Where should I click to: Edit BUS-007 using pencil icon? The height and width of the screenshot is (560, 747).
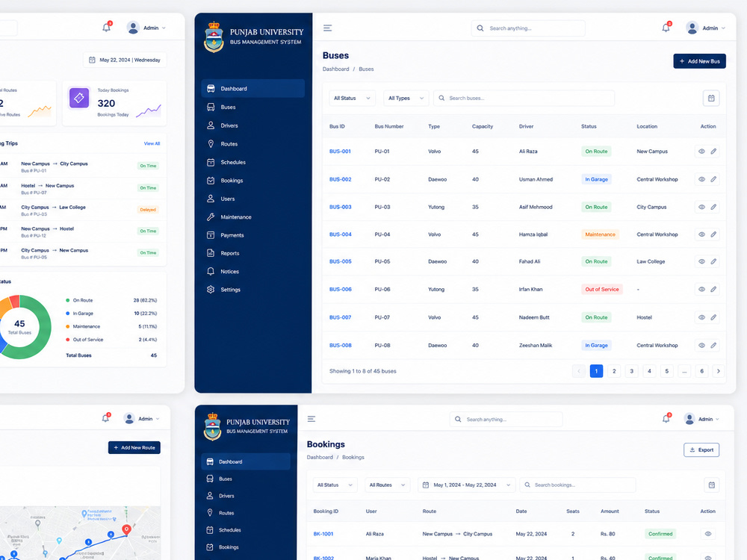(713, 317)
